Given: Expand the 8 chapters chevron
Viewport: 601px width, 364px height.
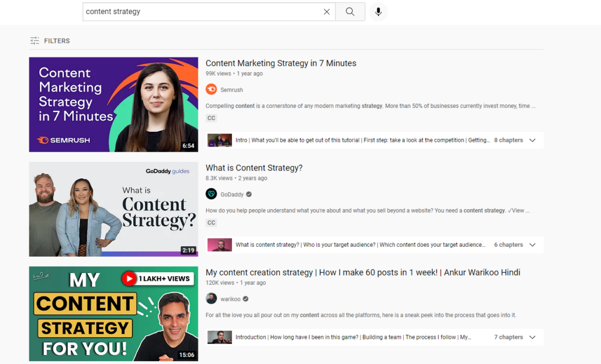Looking at the screenshot, I should 532,140.
